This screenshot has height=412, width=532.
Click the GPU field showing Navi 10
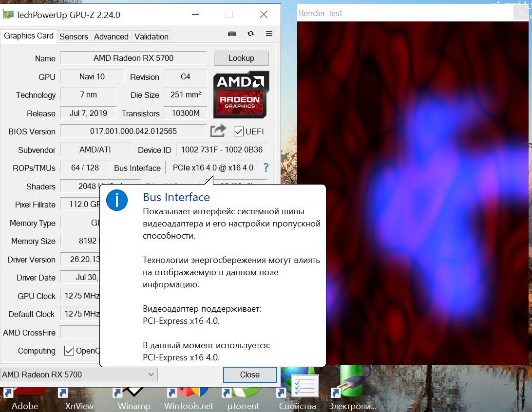tap(92, 76)
